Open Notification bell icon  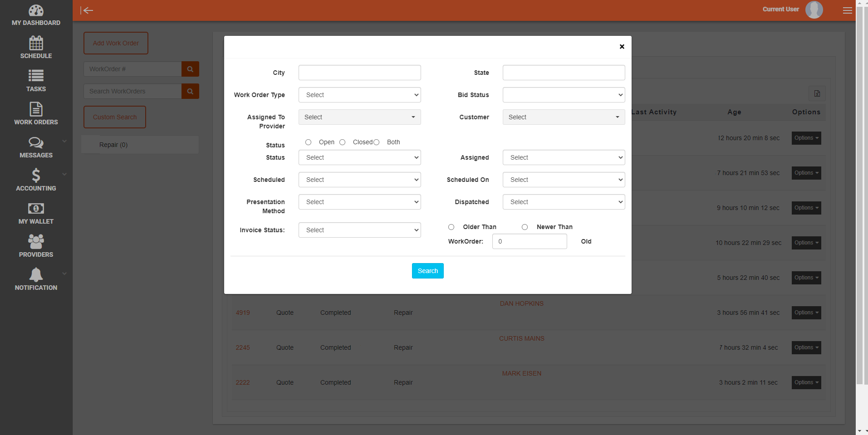pyautogui.click(x=36, y=275)
